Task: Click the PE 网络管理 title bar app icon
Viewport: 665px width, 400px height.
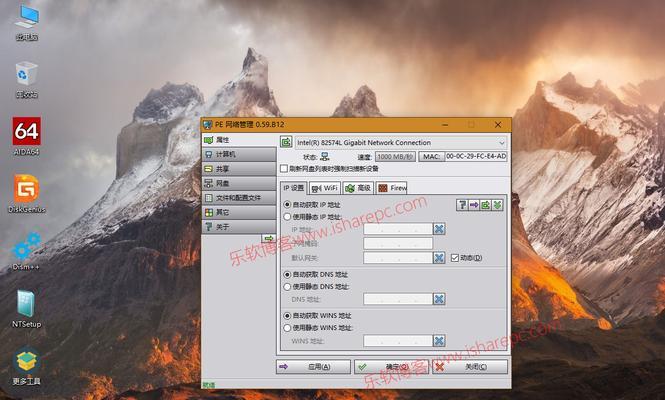Action: pyautogui.click(x=207, y=125)
